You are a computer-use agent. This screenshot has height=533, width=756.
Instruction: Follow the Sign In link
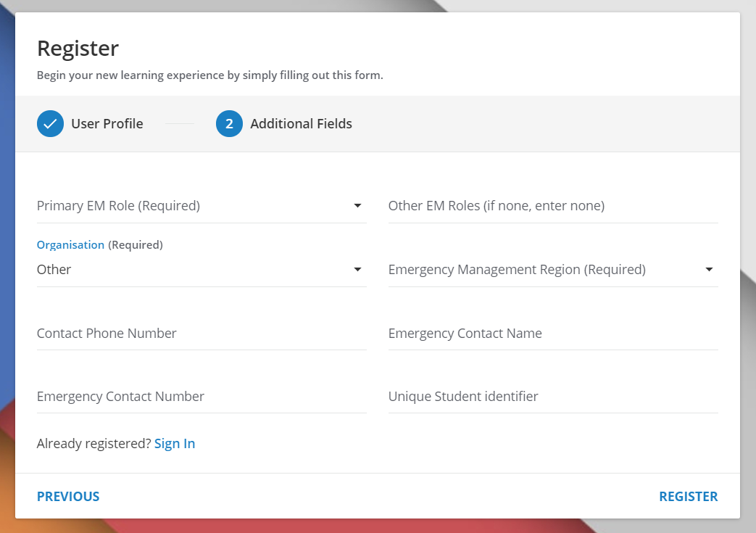175,444
